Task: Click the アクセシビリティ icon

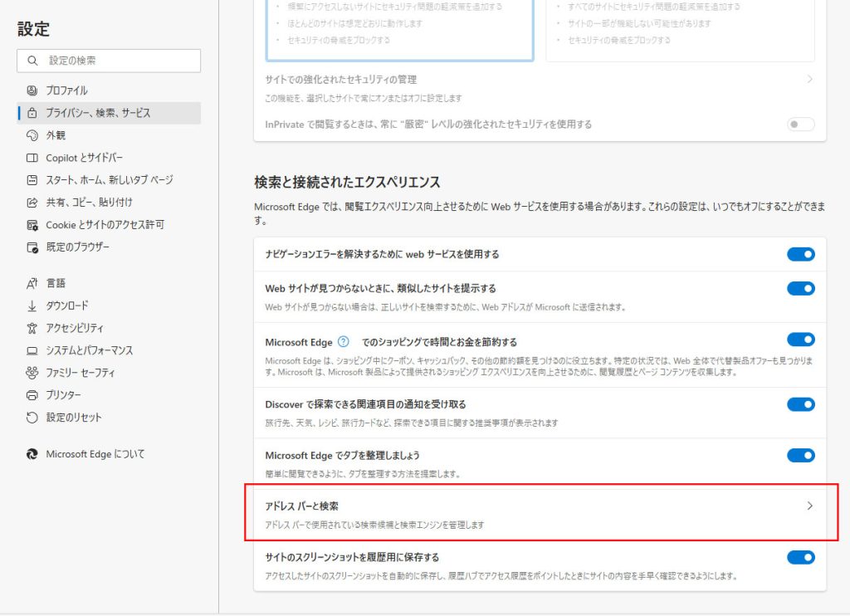Action: tap(32, 328)
